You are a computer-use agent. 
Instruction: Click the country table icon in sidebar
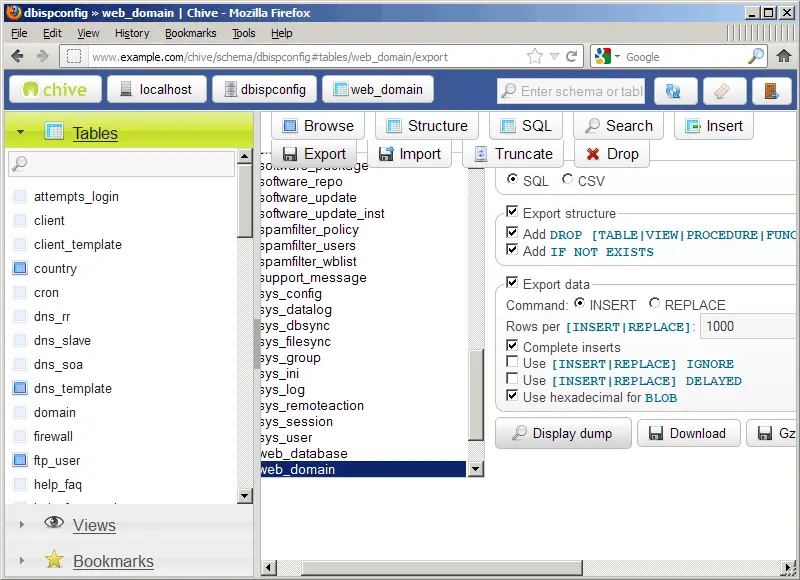pyautogui.click(x=20, y=268)
